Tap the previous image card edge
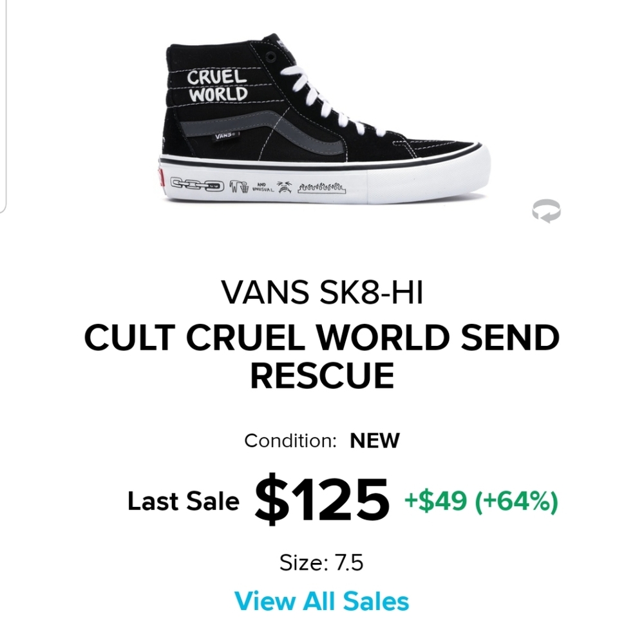 click(x=3, y=103)
